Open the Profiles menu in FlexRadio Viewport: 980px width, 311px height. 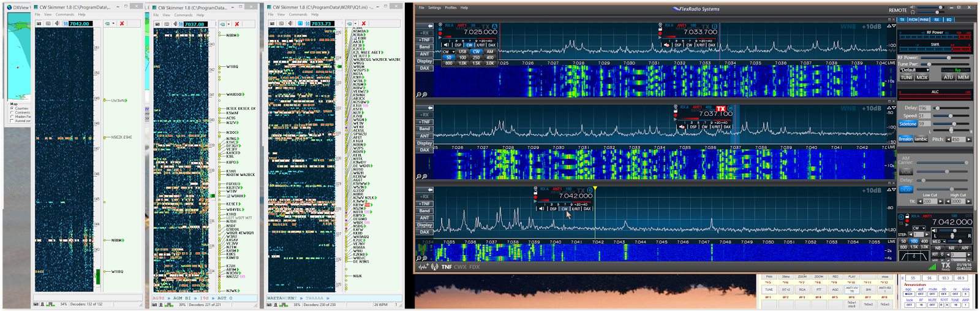(451, 8)
